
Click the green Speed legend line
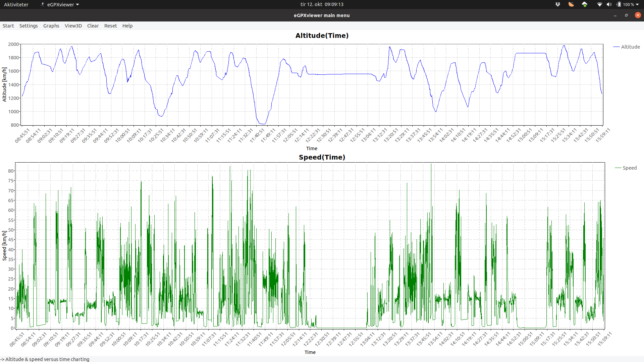click(618, 168)
